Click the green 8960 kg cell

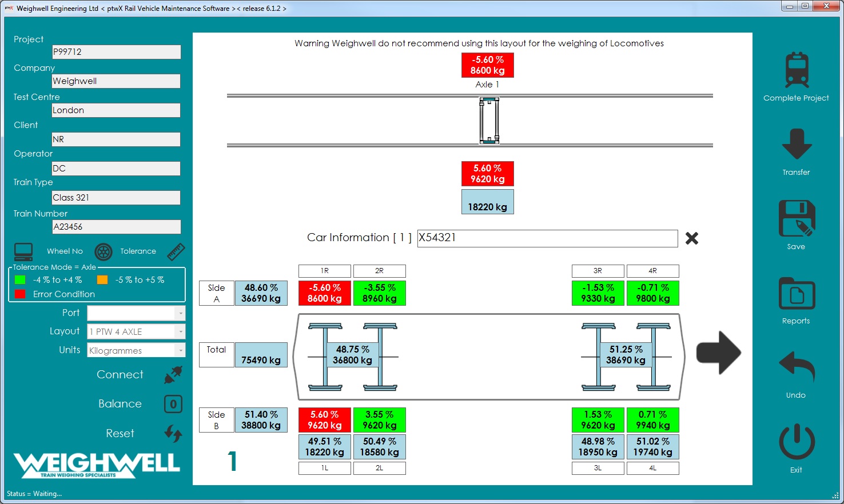380,293
